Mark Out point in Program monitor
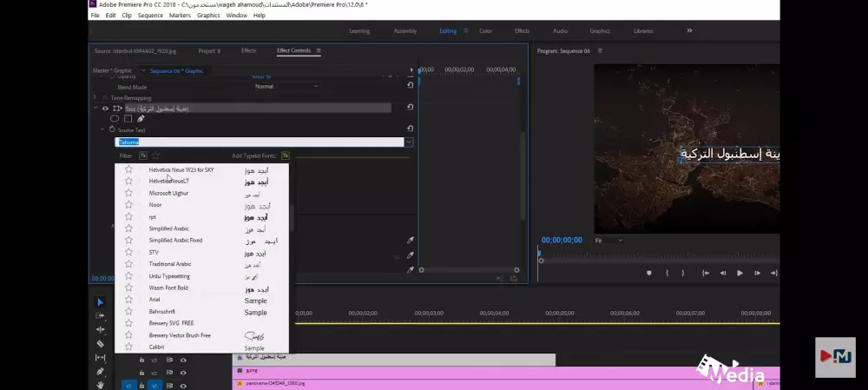 click(x=682, y=273)
